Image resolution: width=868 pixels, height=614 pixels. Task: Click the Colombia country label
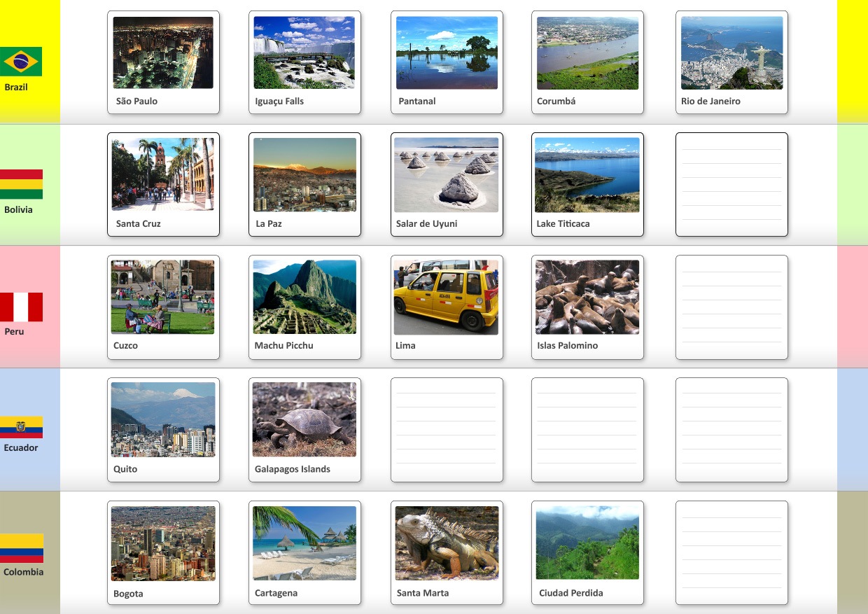pyautogui.click(x=23, y=572)
